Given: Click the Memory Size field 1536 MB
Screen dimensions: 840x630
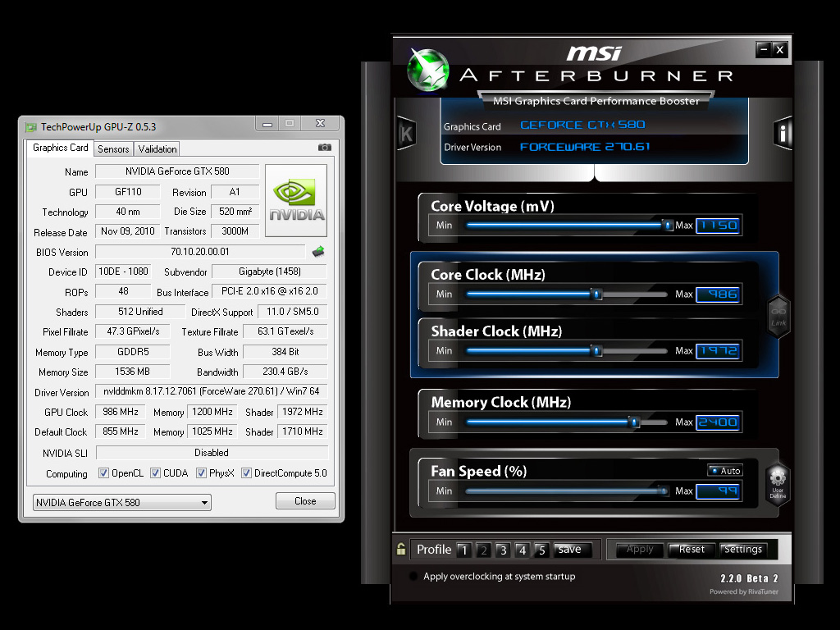Looking at the screenshot, I should 133,372.
